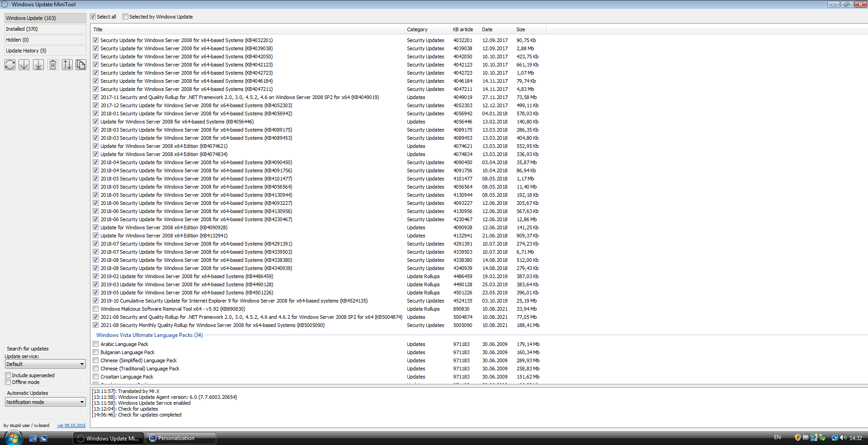Check the Arabic Language Pack checkbox

click(96, 344)
